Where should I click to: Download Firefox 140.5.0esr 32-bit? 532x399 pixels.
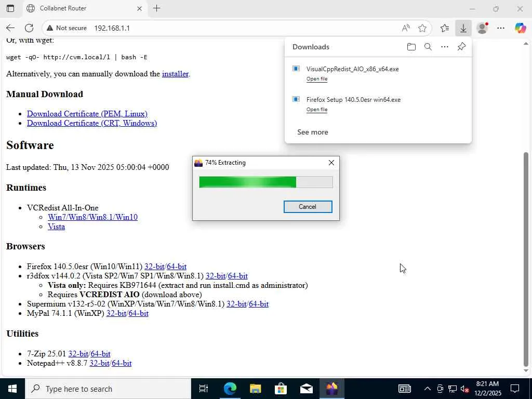point(154,267)
